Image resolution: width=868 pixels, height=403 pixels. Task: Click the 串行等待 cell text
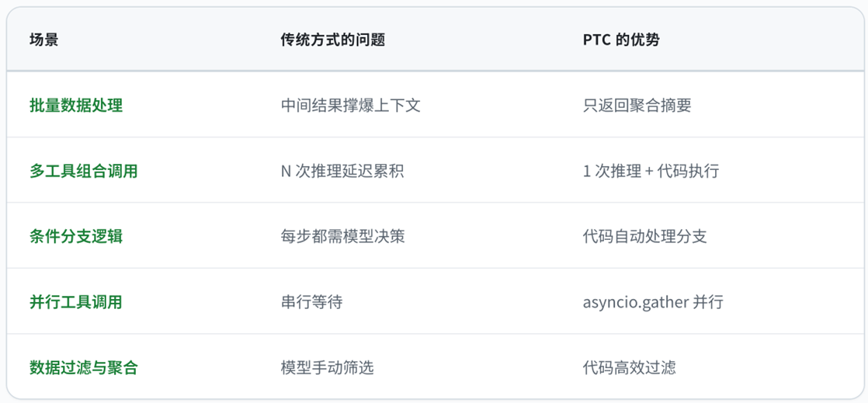pos(311,302)
